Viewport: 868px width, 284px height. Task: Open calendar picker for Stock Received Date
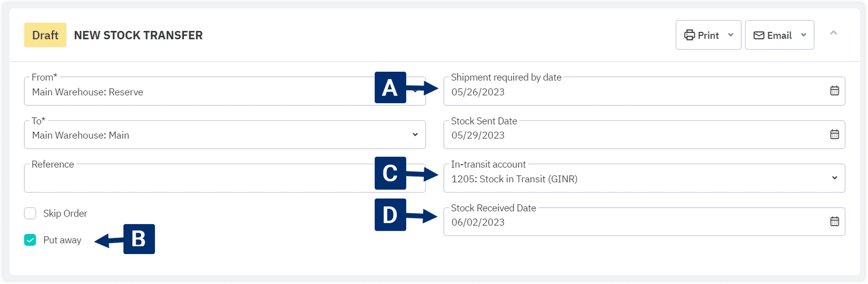(834, 222)
